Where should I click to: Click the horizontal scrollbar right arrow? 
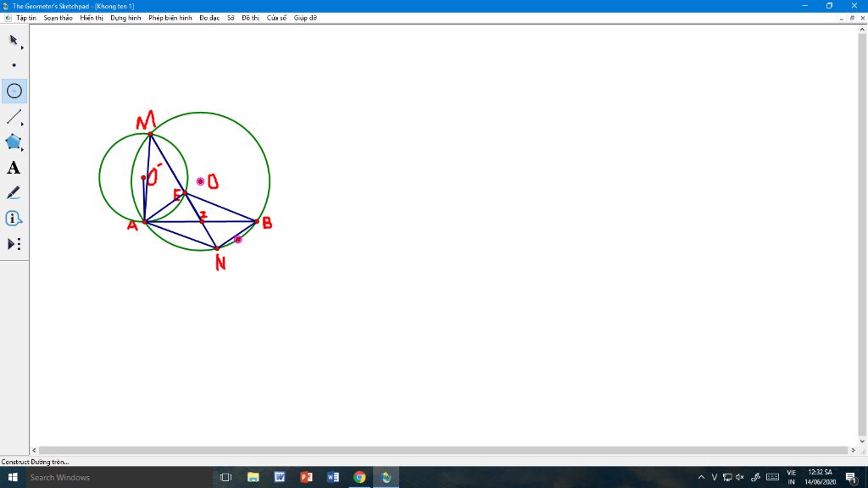[853, 451]
